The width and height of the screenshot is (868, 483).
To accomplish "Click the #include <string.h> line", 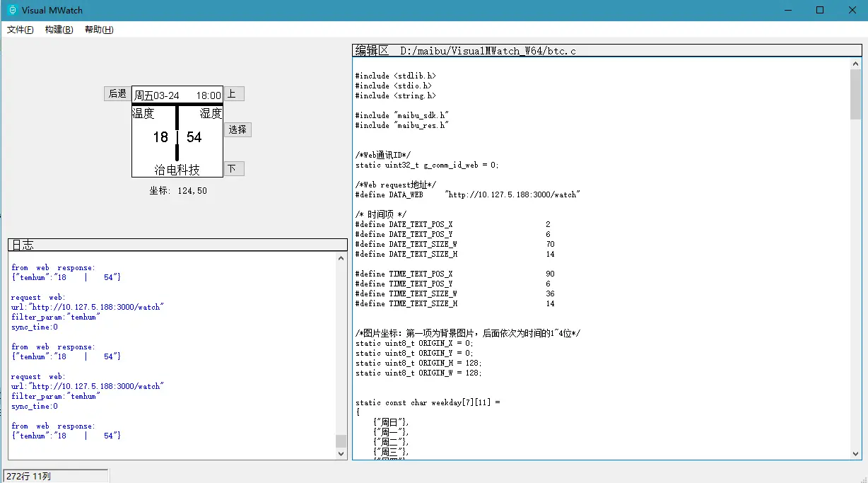I will [395, 95].
